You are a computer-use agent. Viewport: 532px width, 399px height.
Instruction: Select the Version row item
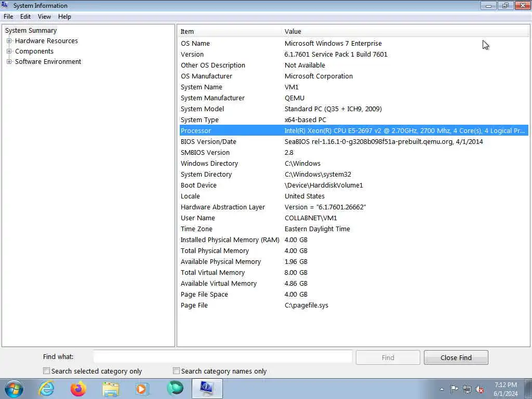[354, 54]
